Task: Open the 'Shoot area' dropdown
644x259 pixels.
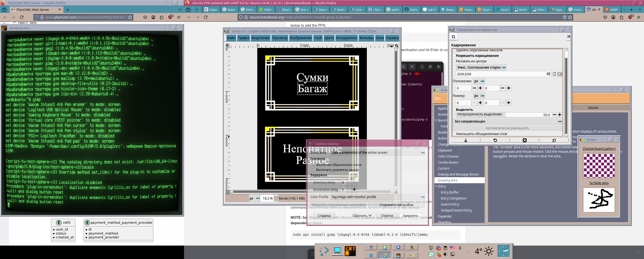Action: point(378,153)
